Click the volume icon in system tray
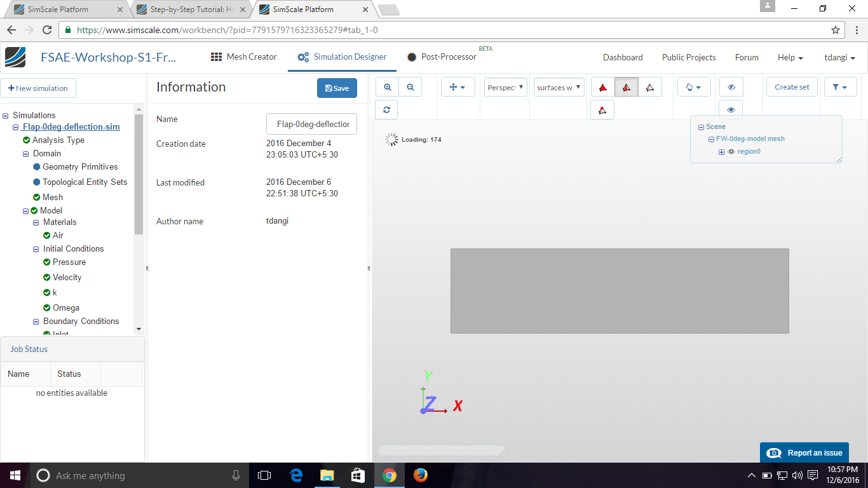Viewport: 868px width, 488px height. 797,475
